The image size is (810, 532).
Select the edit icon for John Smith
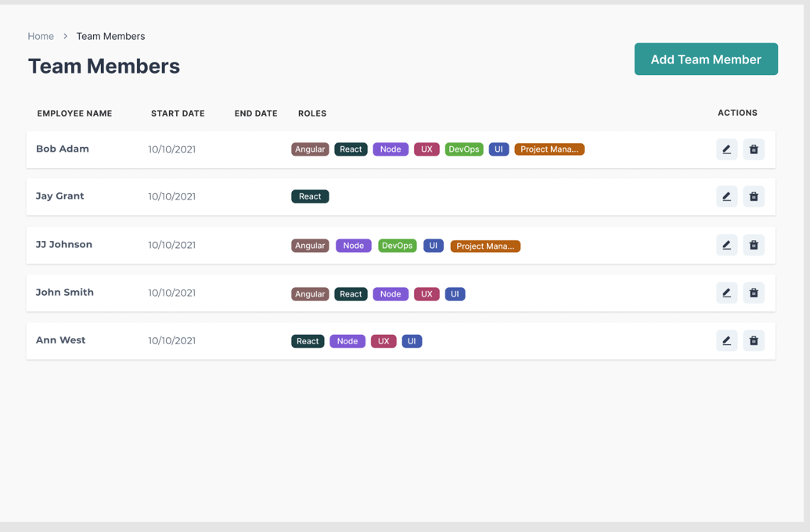[726, 293]
